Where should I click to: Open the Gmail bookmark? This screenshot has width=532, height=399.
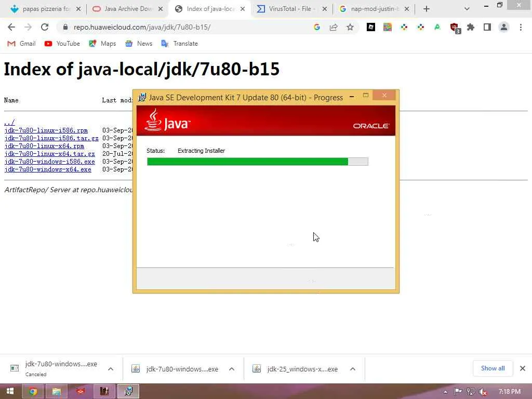22,44
